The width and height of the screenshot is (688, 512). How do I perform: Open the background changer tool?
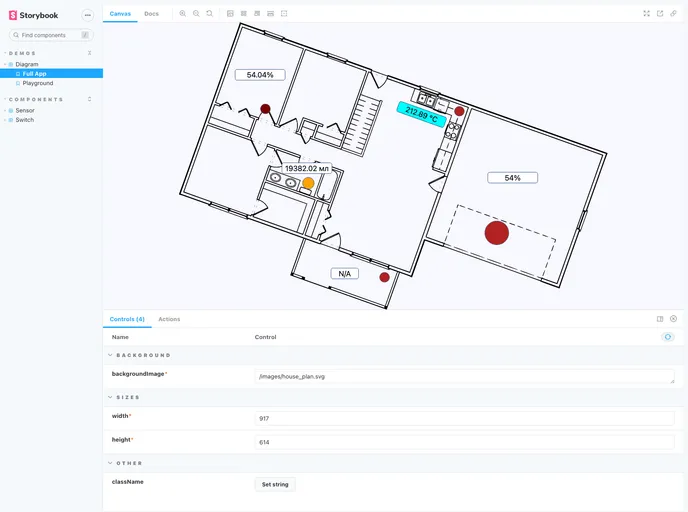[x=230, y=14]
